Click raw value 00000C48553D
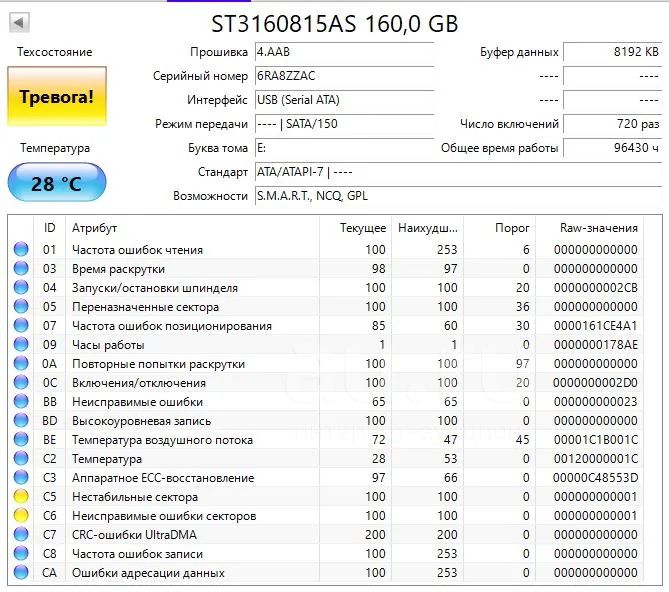This screenshot has width=669, height=592. (596, 478)
